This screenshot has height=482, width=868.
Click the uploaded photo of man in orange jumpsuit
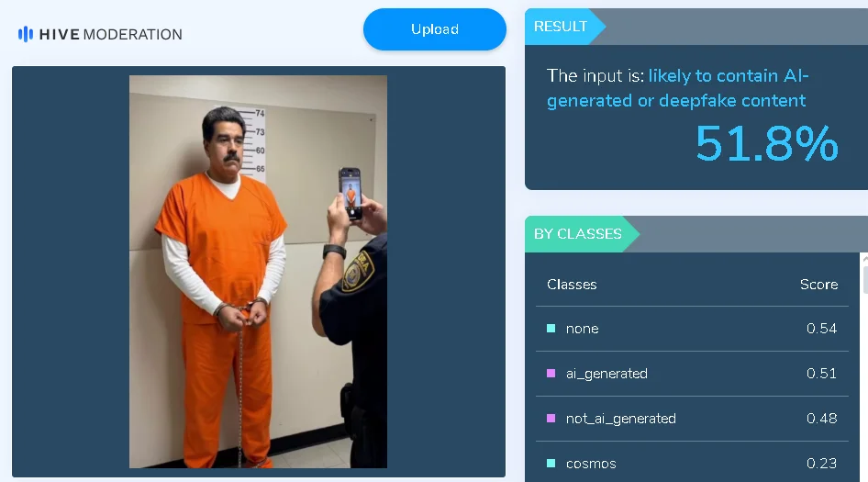(258, 272)
